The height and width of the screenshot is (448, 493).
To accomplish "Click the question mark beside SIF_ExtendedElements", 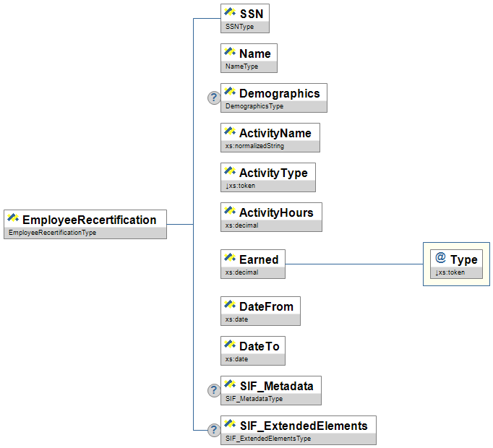I will pos(214,431).
